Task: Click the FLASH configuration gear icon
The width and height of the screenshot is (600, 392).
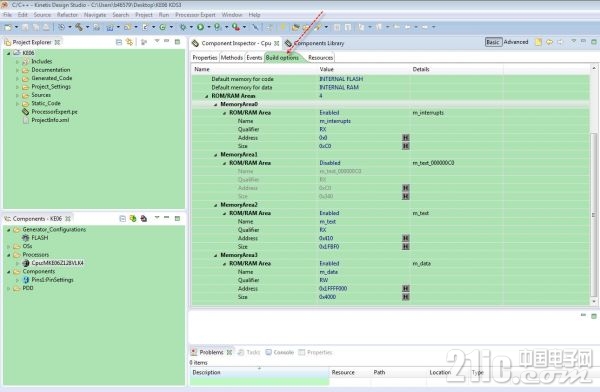Action: pos(26,238)
